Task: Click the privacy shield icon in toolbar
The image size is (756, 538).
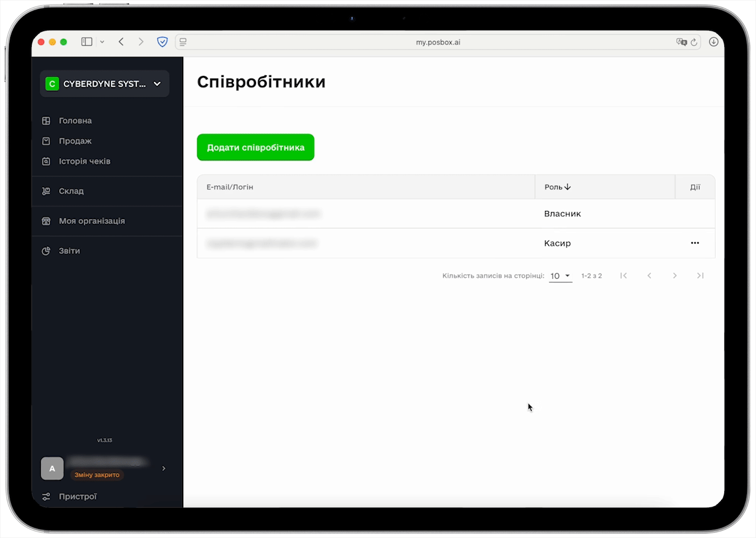Action: pos(162,42)
